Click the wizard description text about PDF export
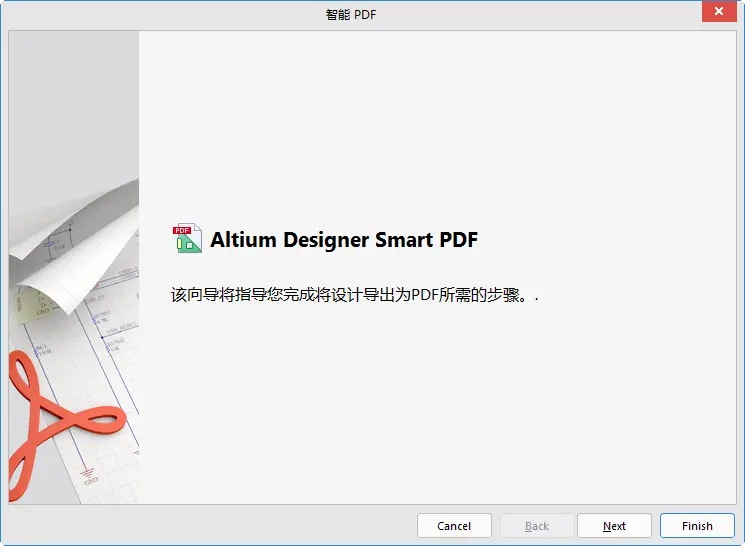Viewport: 745px width, 546px height. 354,295
